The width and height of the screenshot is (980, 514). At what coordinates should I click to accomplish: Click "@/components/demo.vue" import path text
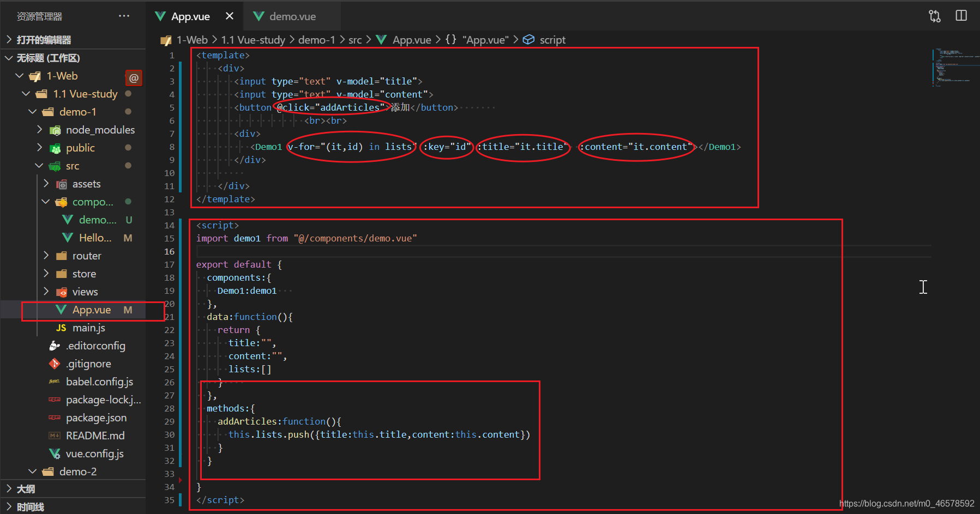pyautogui.click(x=355, y=238)
